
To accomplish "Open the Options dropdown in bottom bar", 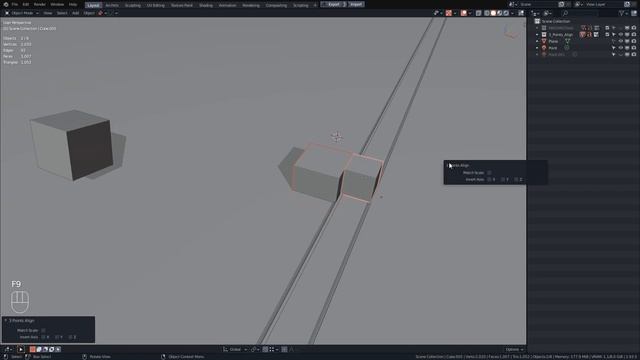I will [x=514, y=349].
